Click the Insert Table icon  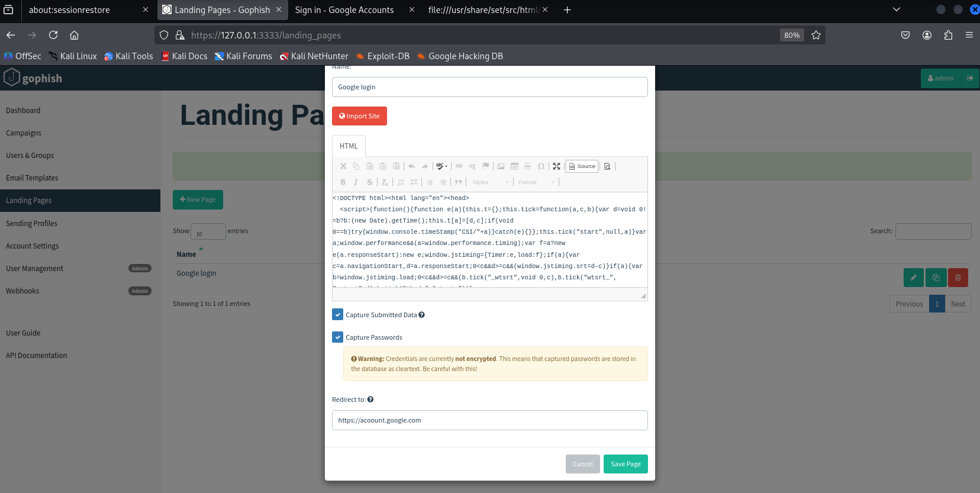pyautogui.click(x=514, y=166)
